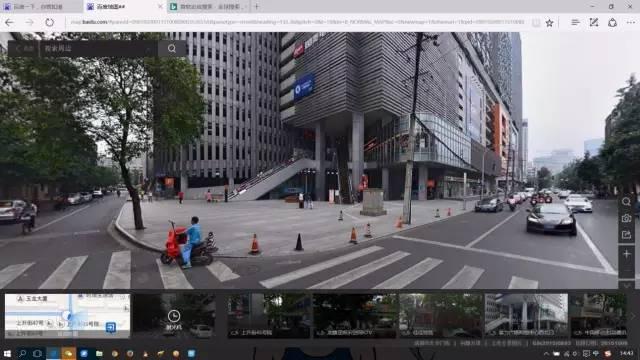Open Cortana from the taskbar
This screenshot has height=360, width=640.
(37, 353)
